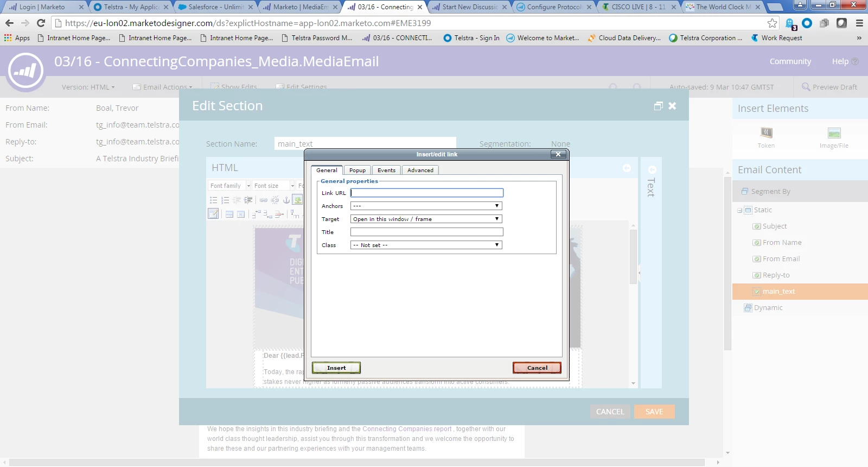The height and width of the screenshot is (467, 868).
Task: Open the Email Actions dropdown
Action: tap(163, 87)
